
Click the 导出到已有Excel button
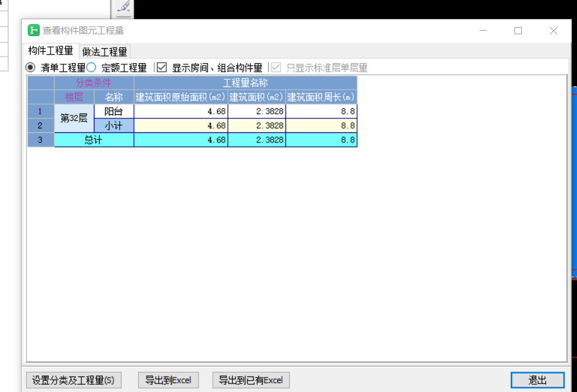pos(251,380)
